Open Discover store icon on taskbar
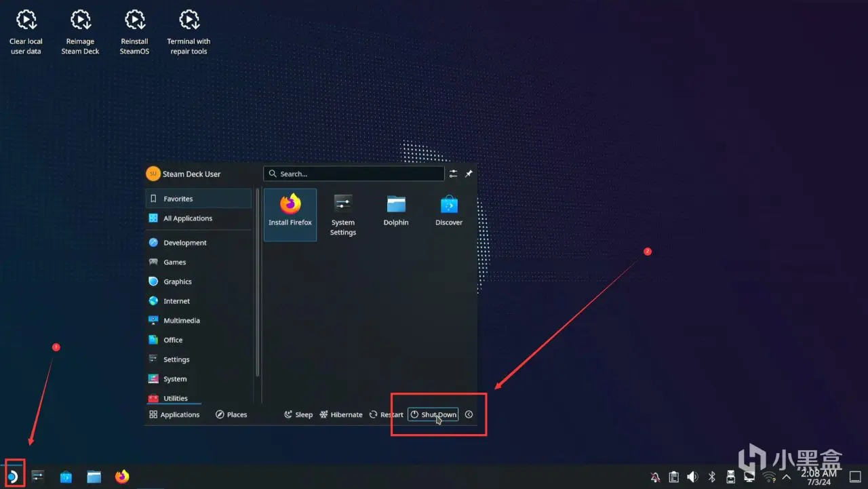The width and height of the screenshot is (868, 489). click(x=66, y=477)
